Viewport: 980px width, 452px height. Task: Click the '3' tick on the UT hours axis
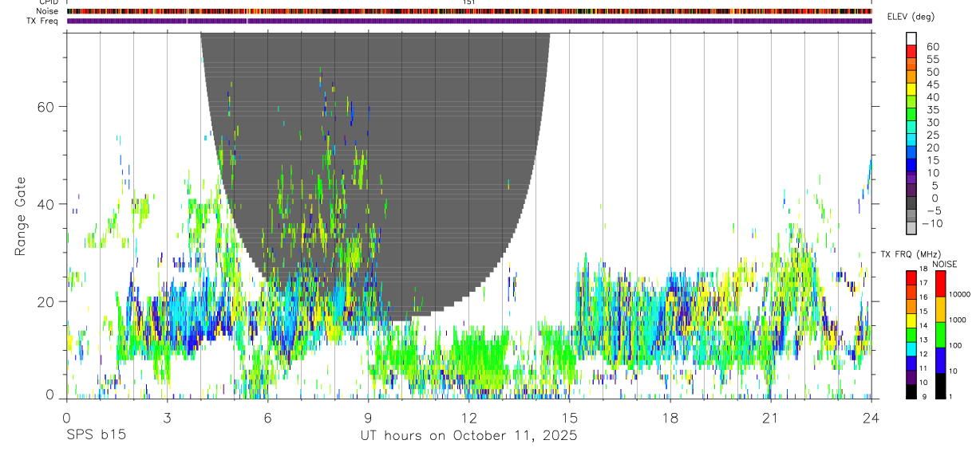coord(167,417)
